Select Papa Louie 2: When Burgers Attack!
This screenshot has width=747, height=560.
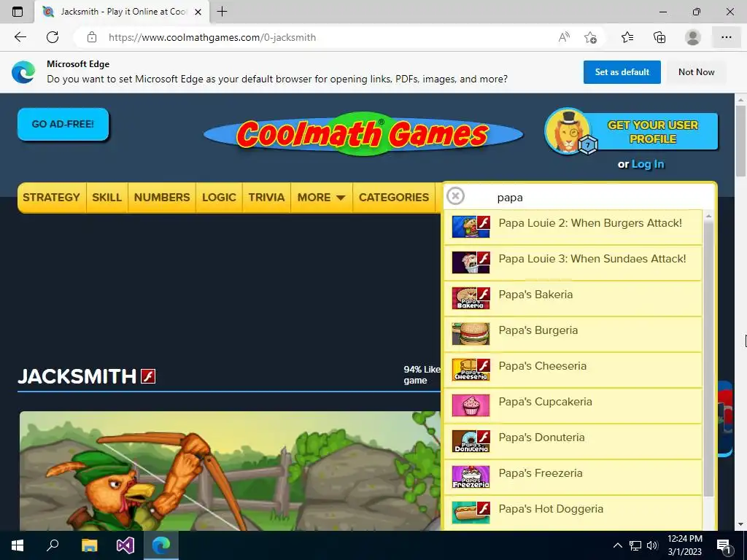click(x=589, y=223)
